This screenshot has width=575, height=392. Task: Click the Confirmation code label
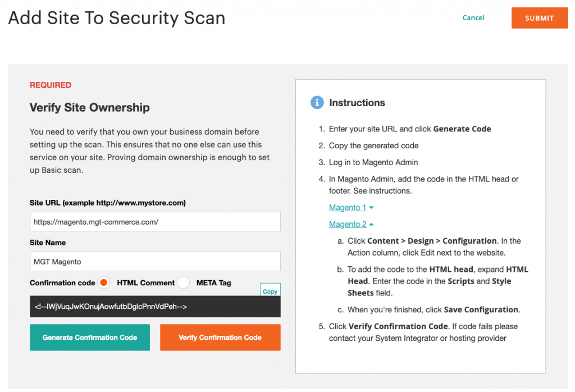click(62, 283)
